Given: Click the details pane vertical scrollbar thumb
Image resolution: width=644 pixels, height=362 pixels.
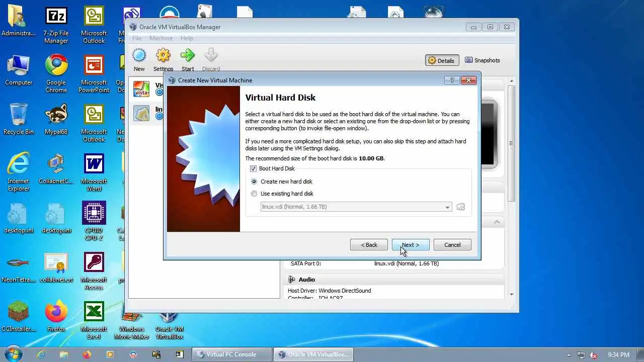Looking at the screenshot, I should [512, 143].
